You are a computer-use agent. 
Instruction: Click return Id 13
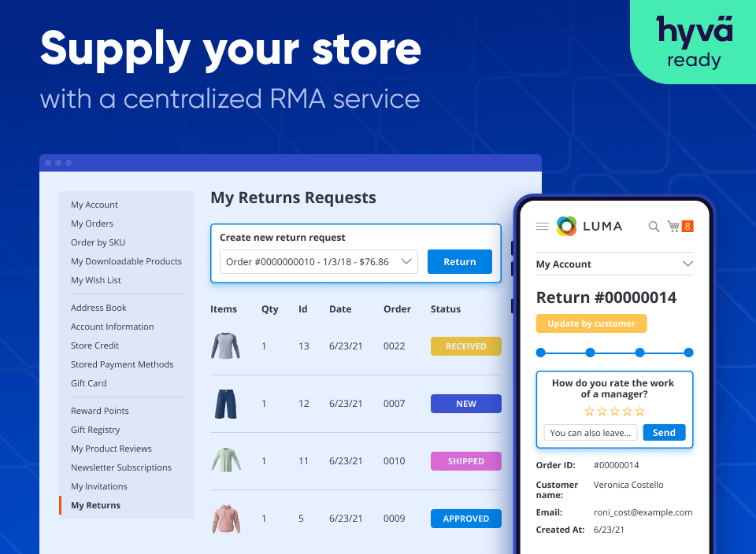pyautogui.click(x=304, y=346)
